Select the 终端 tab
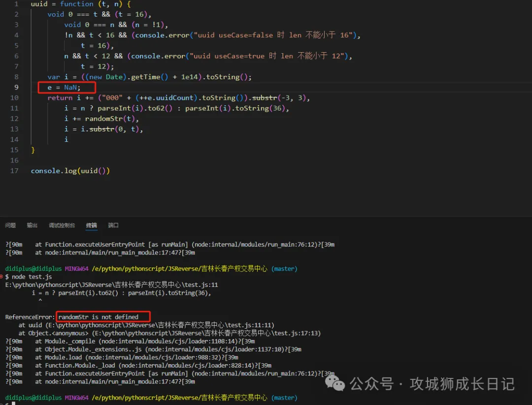 (x=91, y=225)
